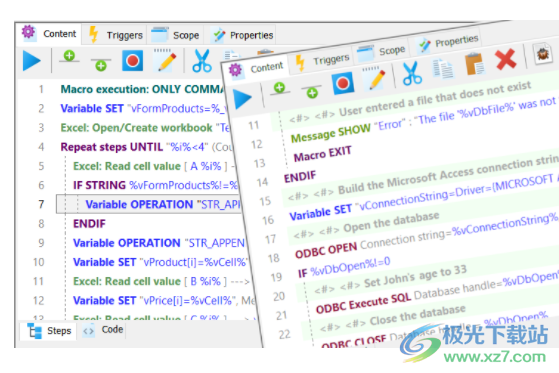Cut steps with left scissors icon
Screen dimensions: 559x373
click(202, 61)
